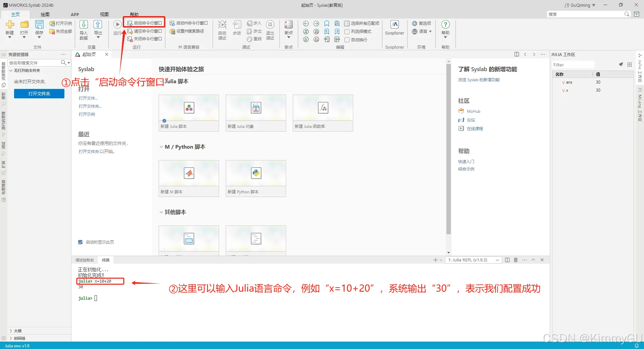
Task: Click the 步进 (Step over) icon
Action: (x=237, y=24)
